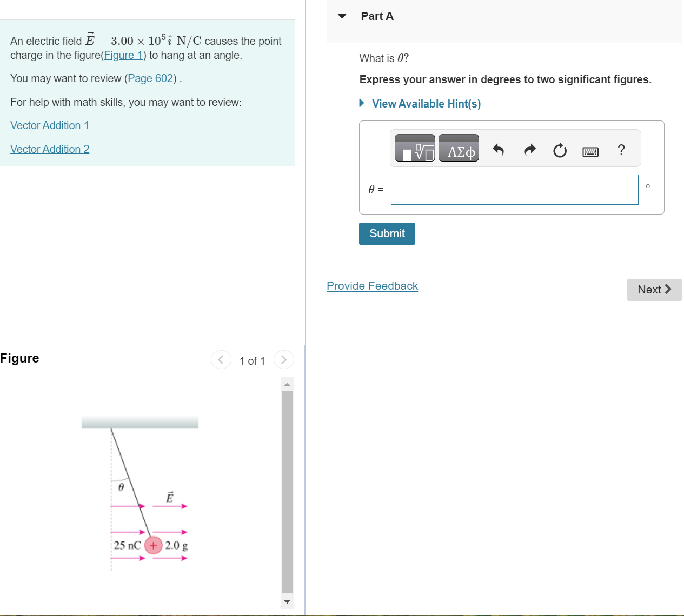The width and height of the screenshot is (684, 616).
Task: Collapse the Part A section
Action: point(342,16)
